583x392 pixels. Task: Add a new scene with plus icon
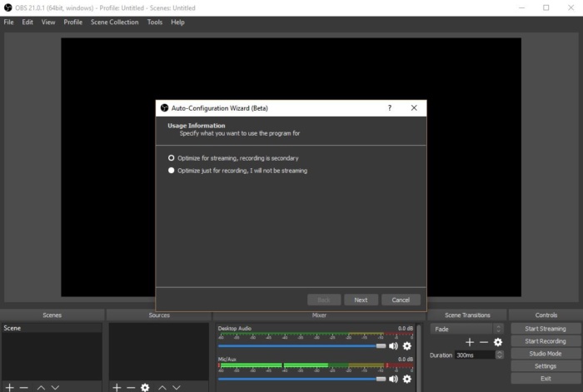pos(10,387)
